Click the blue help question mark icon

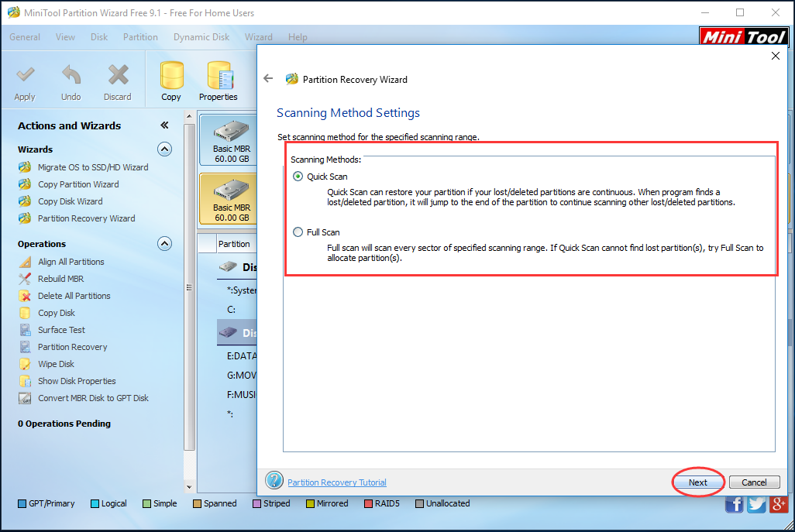coord(274,480)
